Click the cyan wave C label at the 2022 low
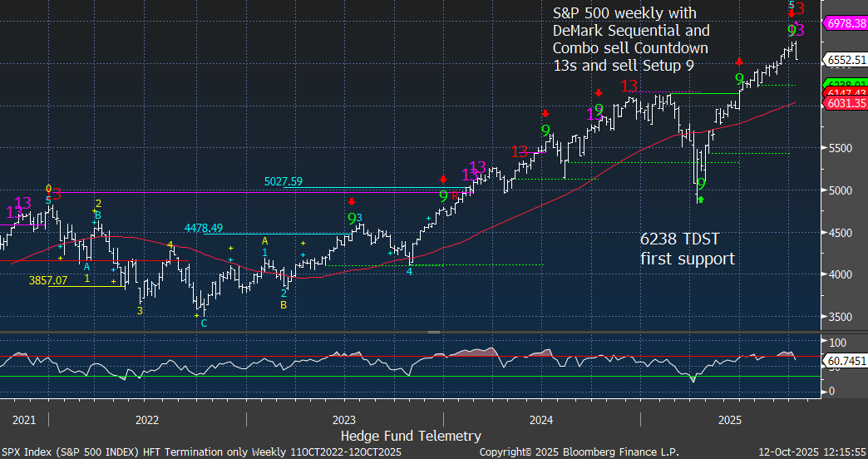 tap(204, 323)
